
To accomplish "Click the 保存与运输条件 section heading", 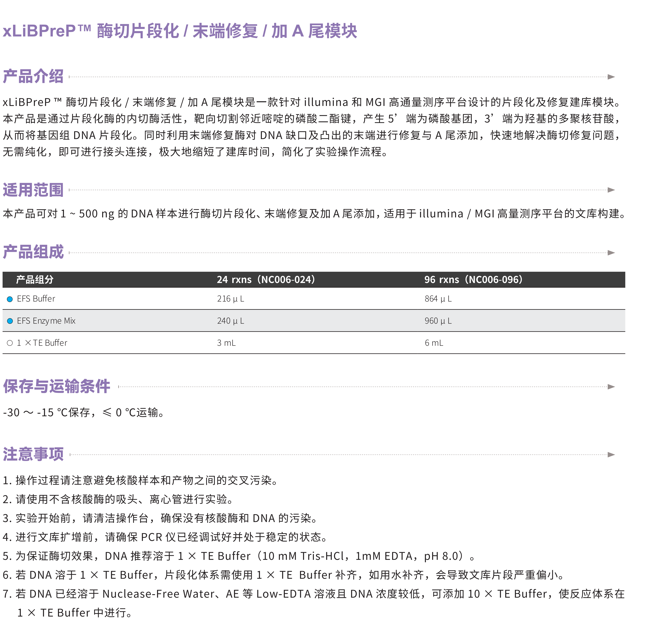I will tap(57, 386).
